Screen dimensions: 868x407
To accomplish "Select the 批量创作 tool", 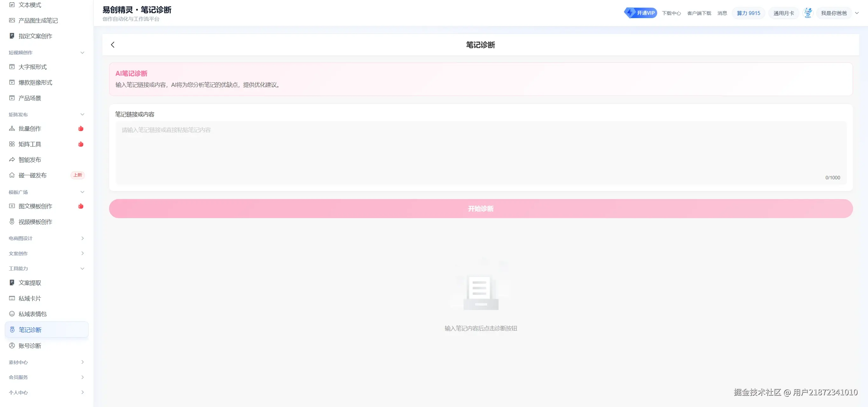I will click(x=30, y=128).
